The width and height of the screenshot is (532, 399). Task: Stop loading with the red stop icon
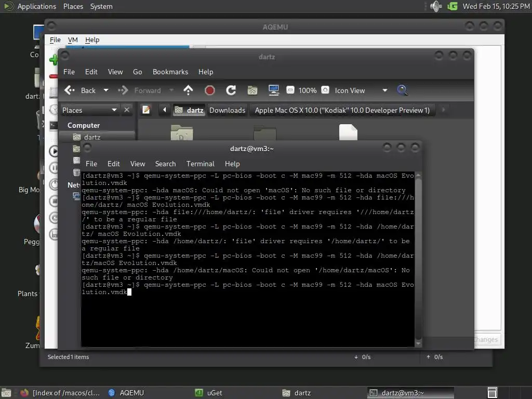click(210, 90)
